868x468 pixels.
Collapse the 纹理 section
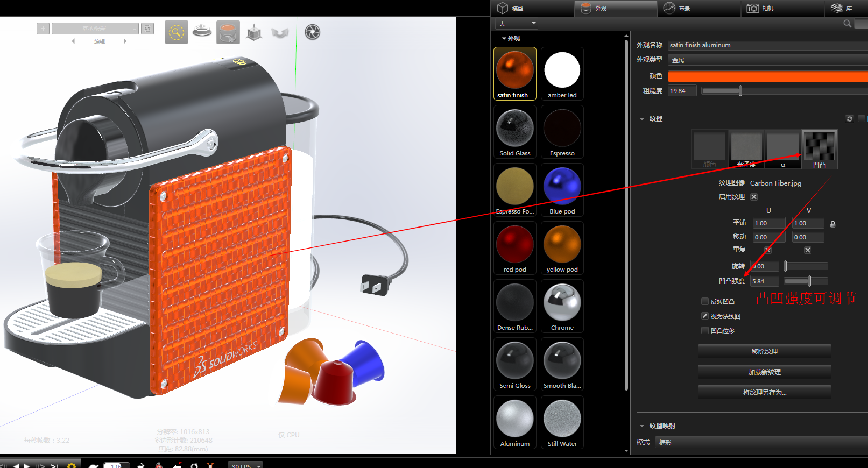(642, 119)
